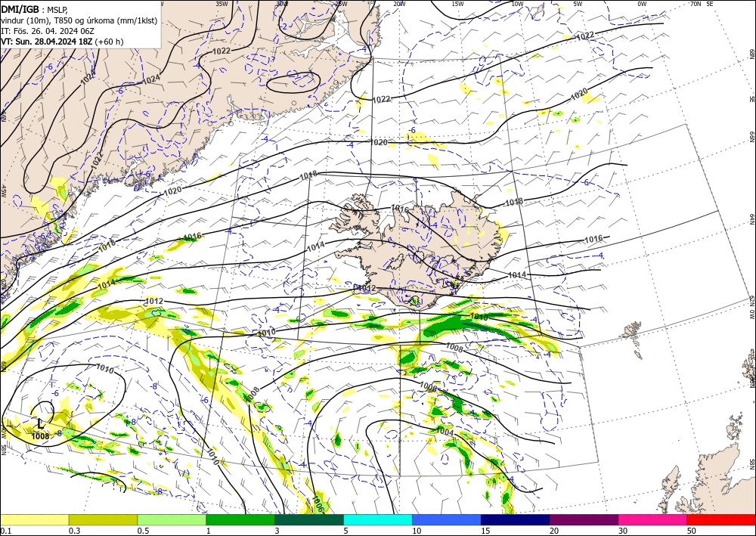Click the olive 0.3–0.5 legend swatch

click(x=103, y=519)
